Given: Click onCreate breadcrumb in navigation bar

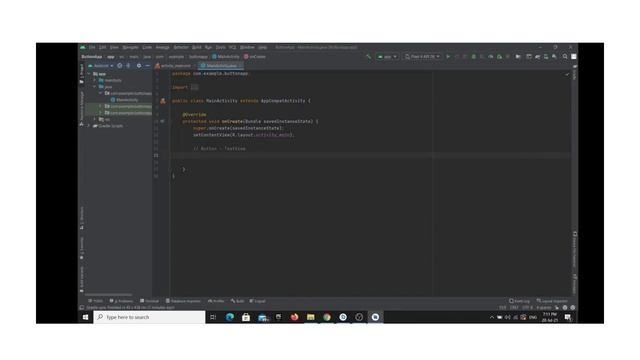Looking at the screenshot, I should tap(255, 57).
